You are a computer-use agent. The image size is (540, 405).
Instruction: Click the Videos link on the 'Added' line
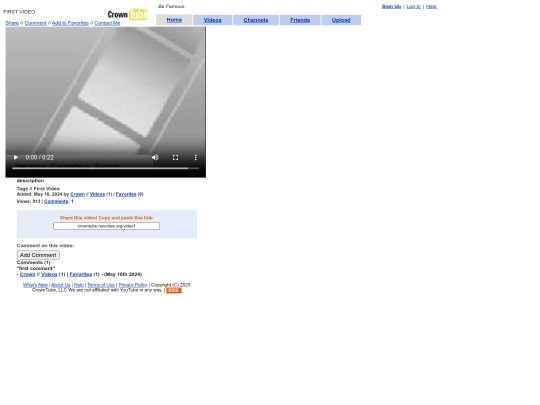97,194
